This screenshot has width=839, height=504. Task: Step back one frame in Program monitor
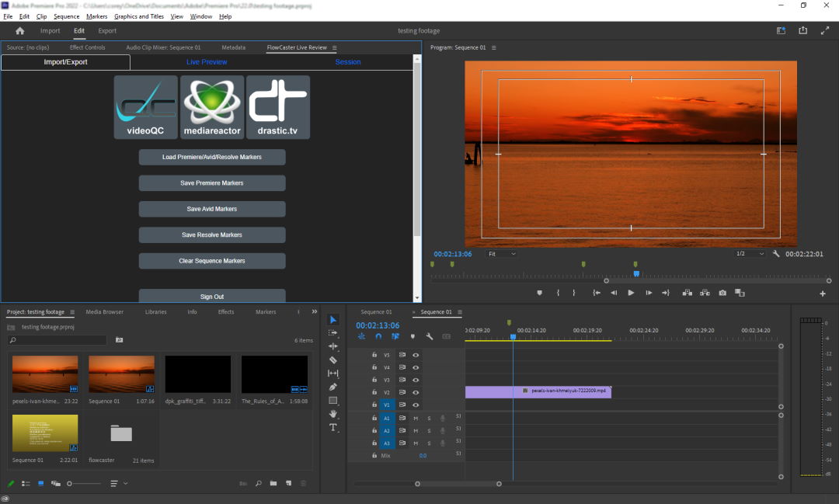pos(614,294)
